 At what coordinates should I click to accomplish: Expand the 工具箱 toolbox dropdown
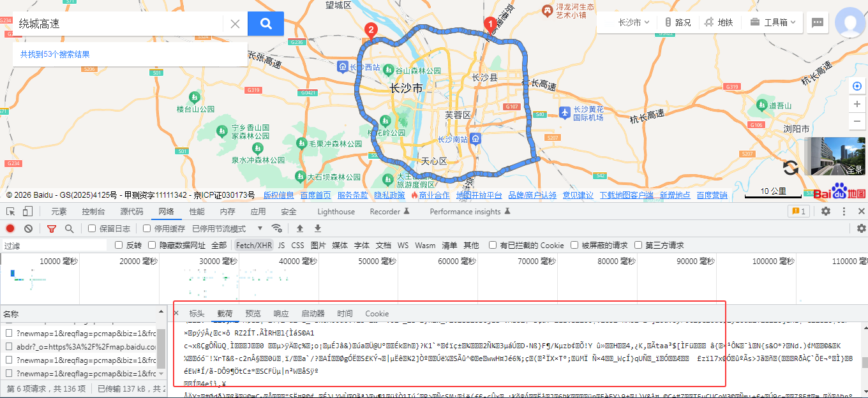774,22
